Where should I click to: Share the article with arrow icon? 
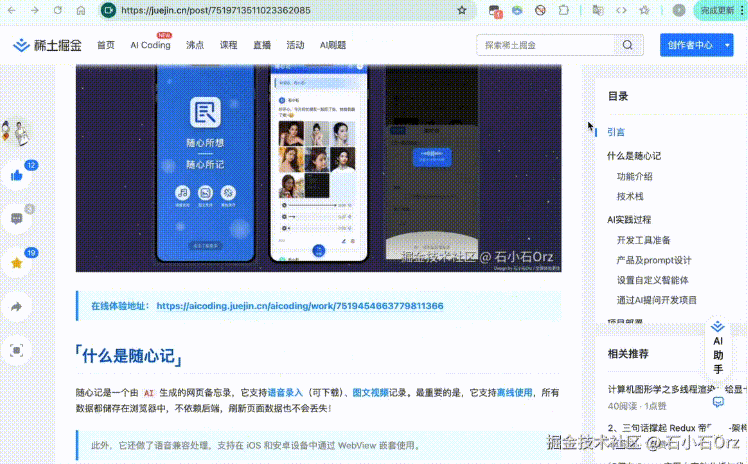tap(17, 307)
